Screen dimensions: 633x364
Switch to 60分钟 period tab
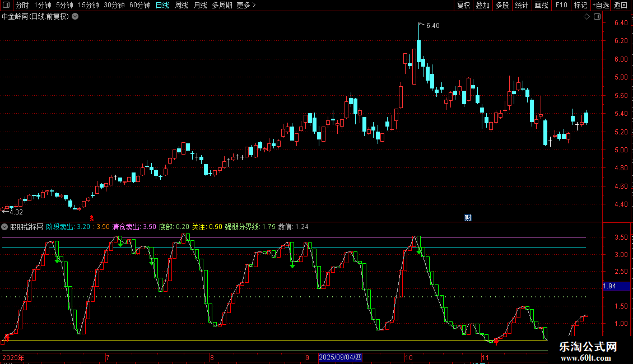(139, 6)
